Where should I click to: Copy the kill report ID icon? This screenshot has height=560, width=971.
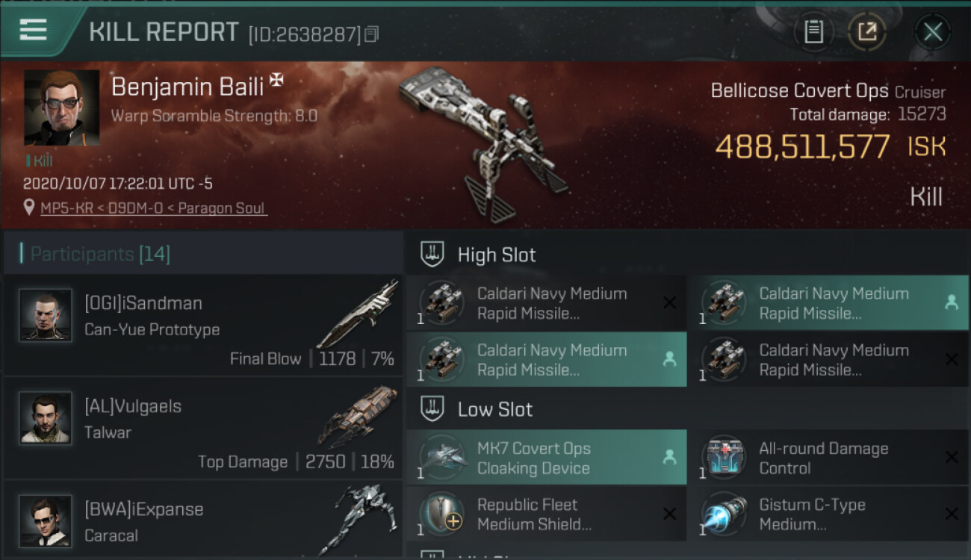click(371, 34)
